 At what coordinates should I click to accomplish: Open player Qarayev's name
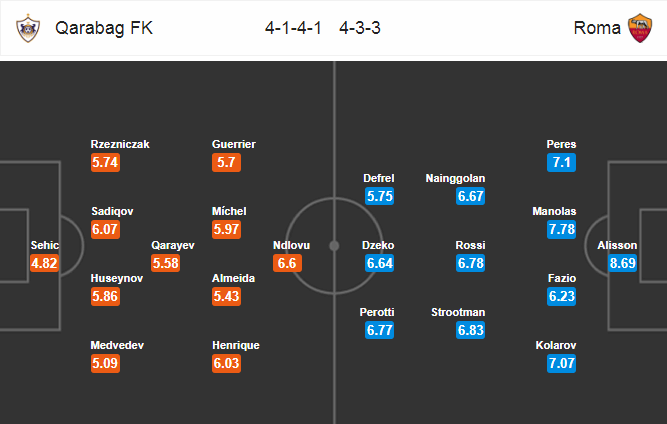[x=173, y=245]
